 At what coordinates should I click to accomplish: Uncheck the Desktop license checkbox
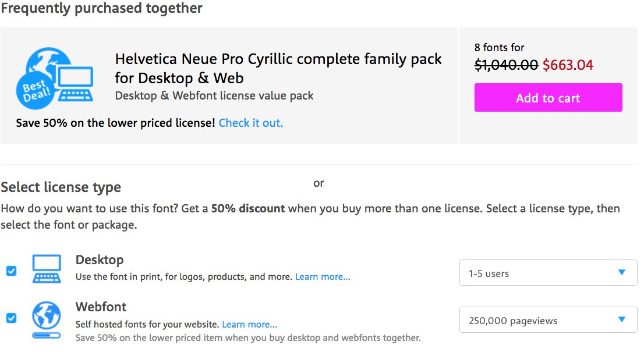tap(12, 271)
